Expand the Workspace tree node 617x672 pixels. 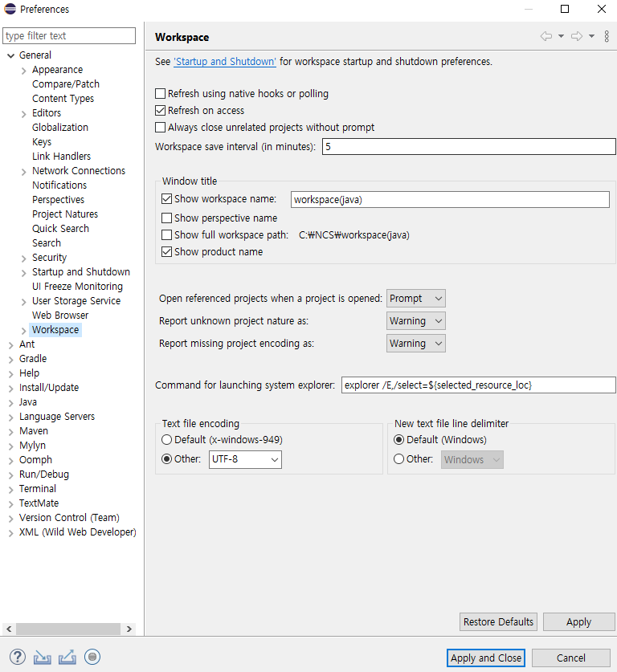click(x=24, y=331)
